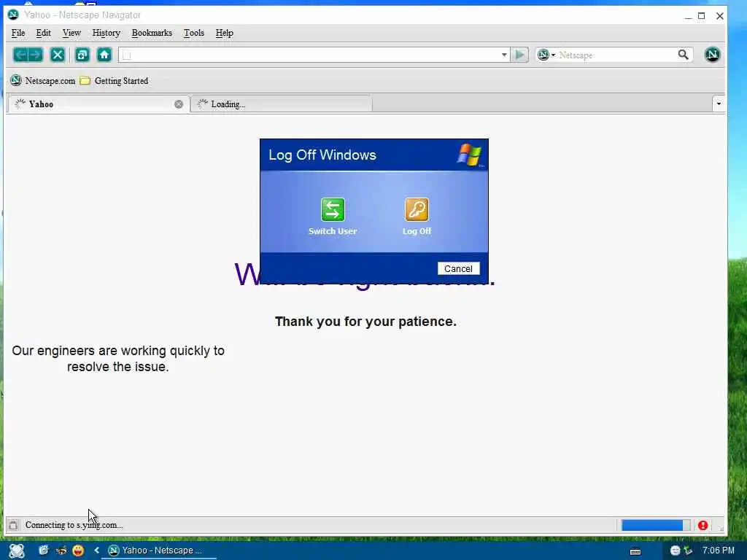Open the Help menu
The height and width of the screenshot is (560, 747).
[x=225, y=33]
